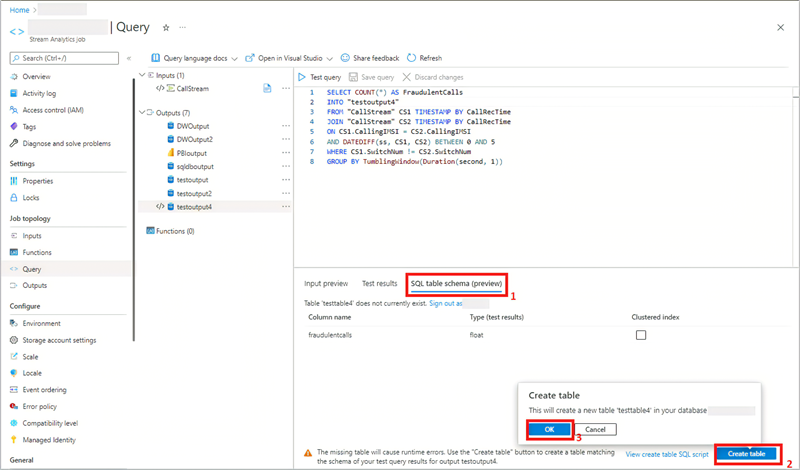
Task: Open the ellipsis menu for PBIoutput
Action: click(286, 153)
